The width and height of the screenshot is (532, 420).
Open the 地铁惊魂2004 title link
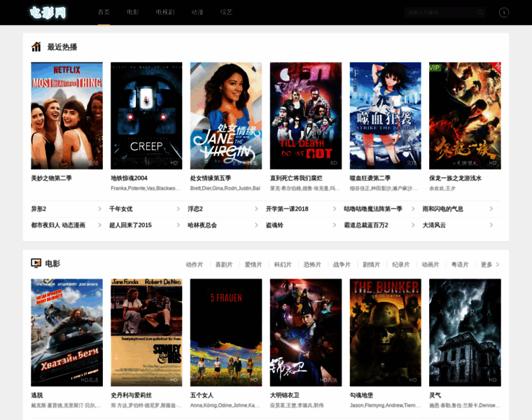coord(129,178)
